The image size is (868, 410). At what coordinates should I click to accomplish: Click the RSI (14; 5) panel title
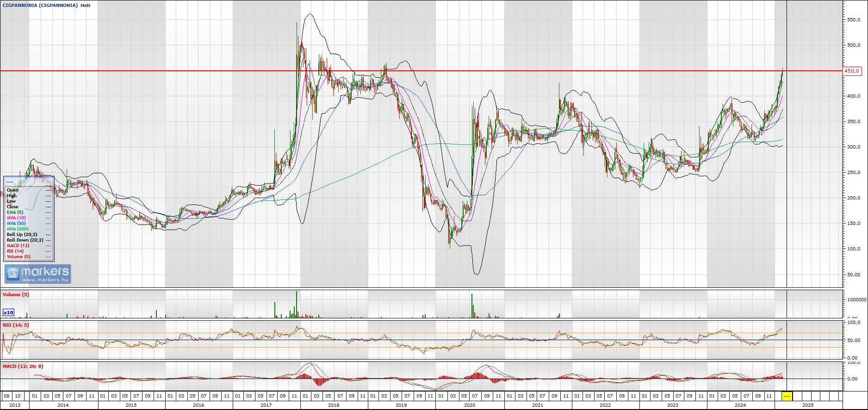[16, 325]
